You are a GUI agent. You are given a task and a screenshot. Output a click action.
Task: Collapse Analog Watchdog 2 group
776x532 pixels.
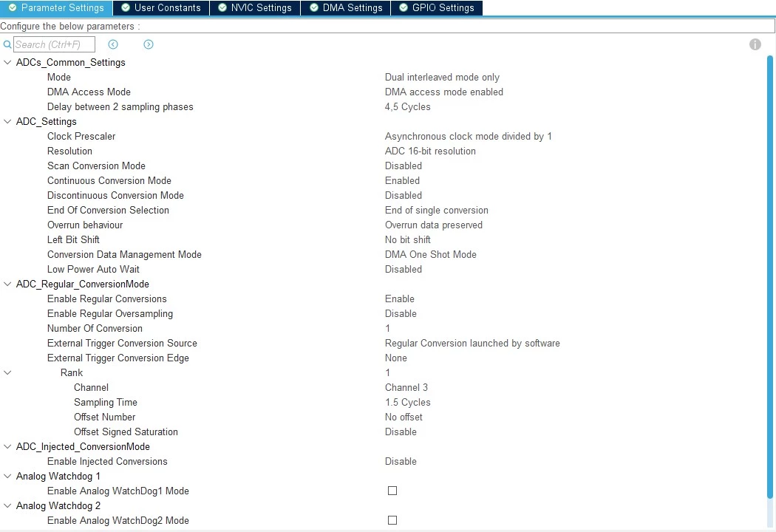pyautogui.click(x=7, y=506)
